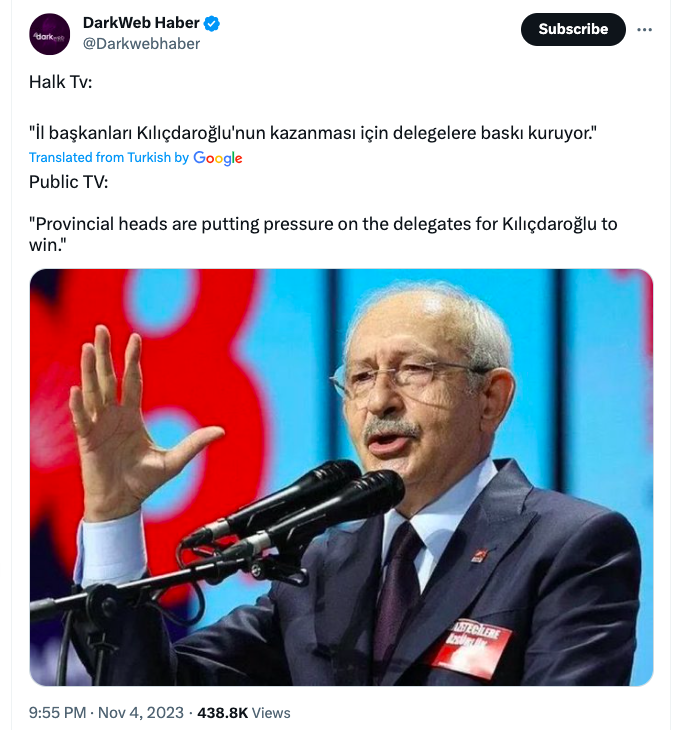The height and width of the screenshot is (730, 678).
Task: Subscribe to DarkWeb Haber
Action: (573, 29)
